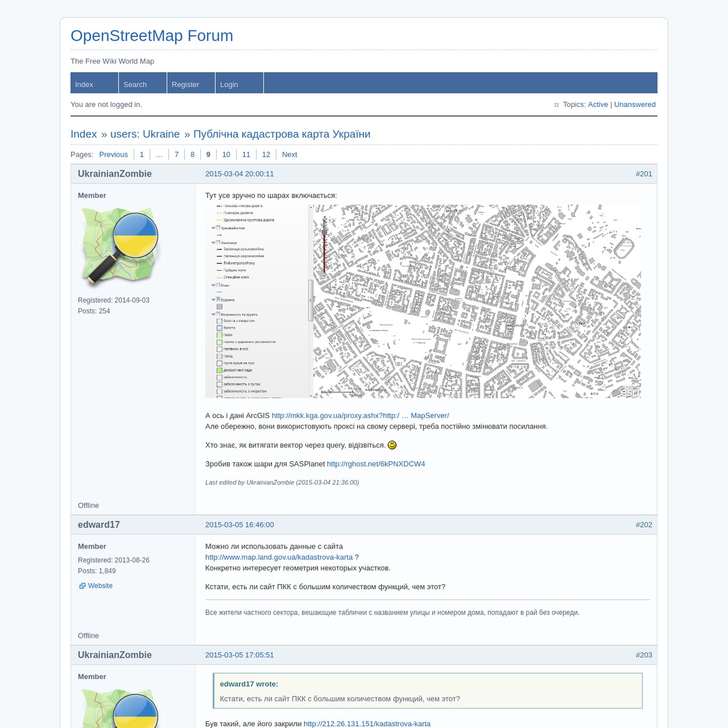Click the text "Posts: 1,849"
Viewport: 728px width, 728px height.
pos(97,571)
